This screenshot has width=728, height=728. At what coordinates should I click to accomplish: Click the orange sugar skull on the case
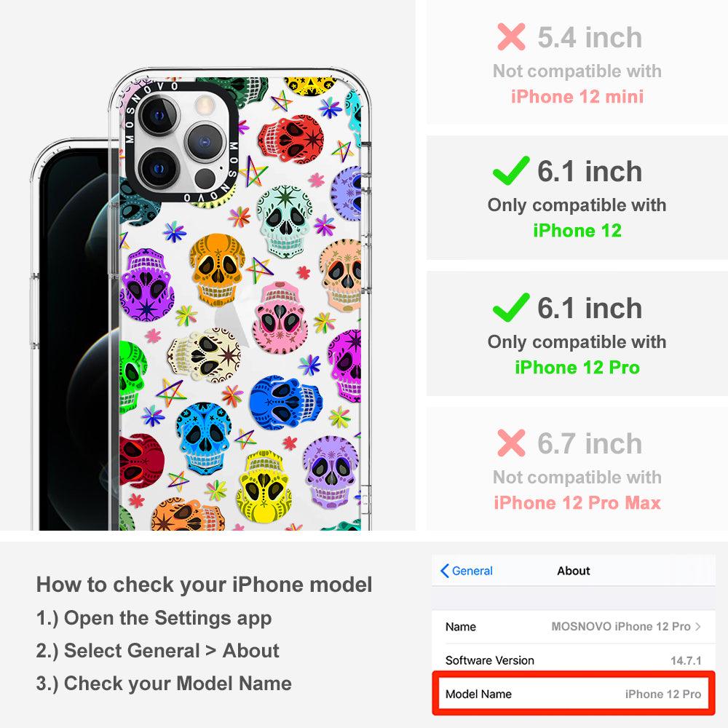click(x=217, y=269)
